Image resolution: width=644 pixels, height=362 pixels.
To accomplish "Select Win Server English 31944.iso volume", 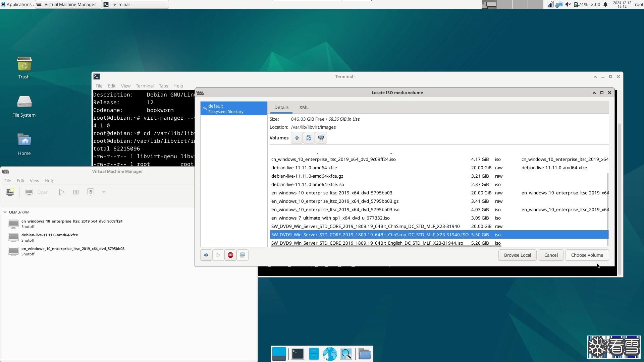I will pos(439,243).
